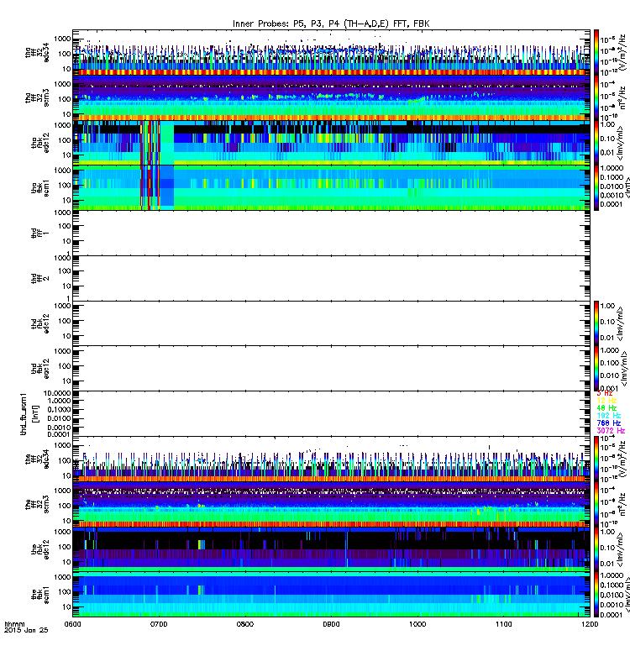Click the 'tha fbk scm1' panel label
630x672 pixels.
tap(39, 187)
